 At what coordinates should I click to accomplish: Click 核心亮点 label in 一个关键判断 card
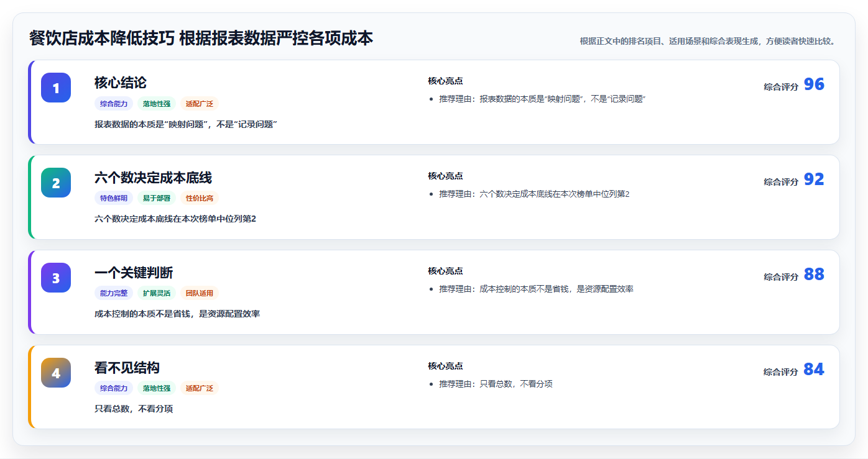[x=445, y=271]
